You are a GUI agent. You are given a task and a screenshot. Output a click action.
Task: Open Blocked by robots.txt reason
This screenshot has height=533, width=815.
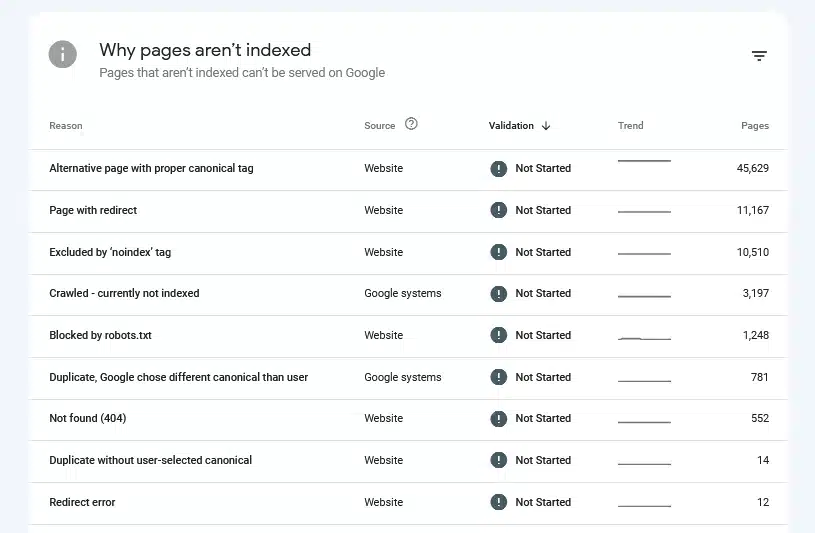[x=100, y=335]
